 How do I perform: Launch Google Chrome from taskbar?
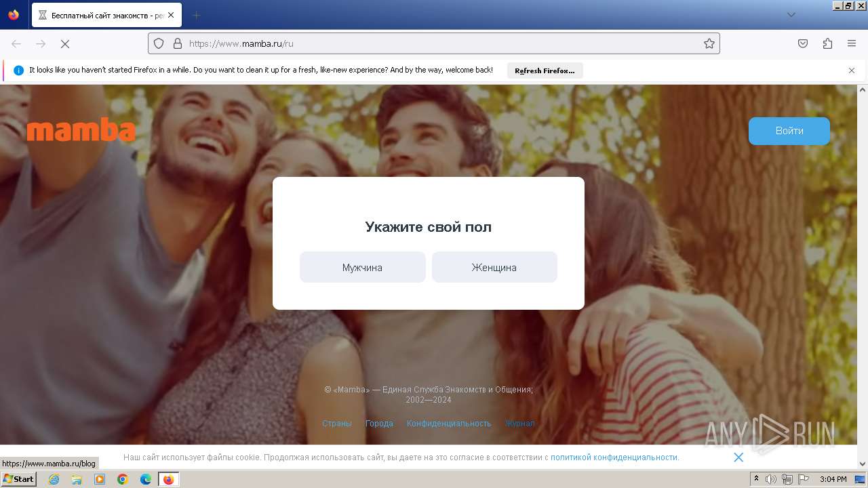coord(123,479)
